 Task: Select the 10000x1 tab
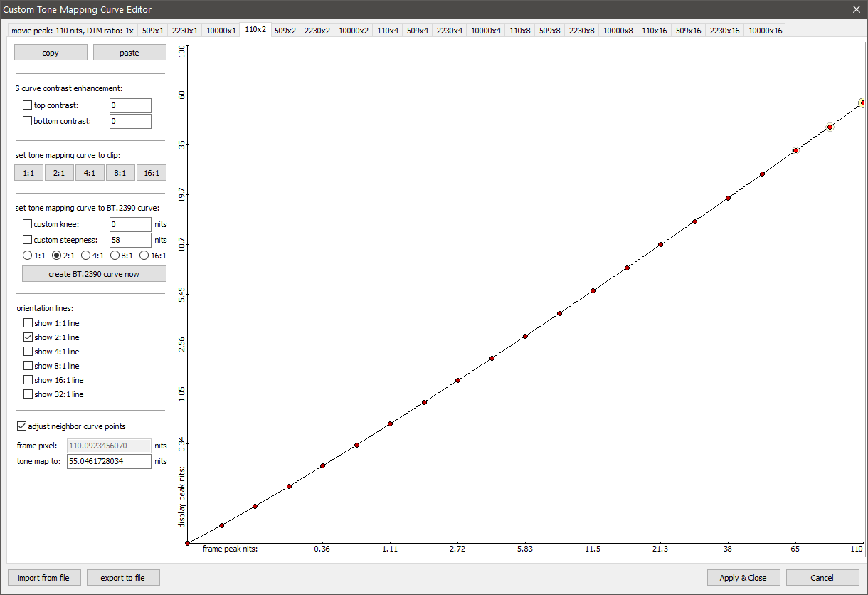(221, 31)
